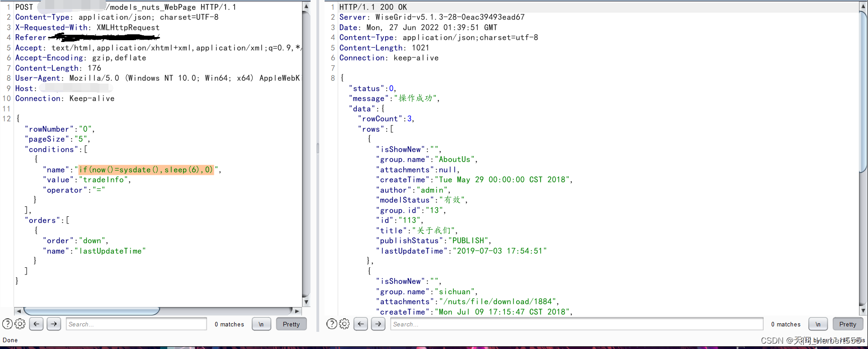Screen dimensions: 868x349
Task: Click the Date header in response
Action: coord(418,28)
